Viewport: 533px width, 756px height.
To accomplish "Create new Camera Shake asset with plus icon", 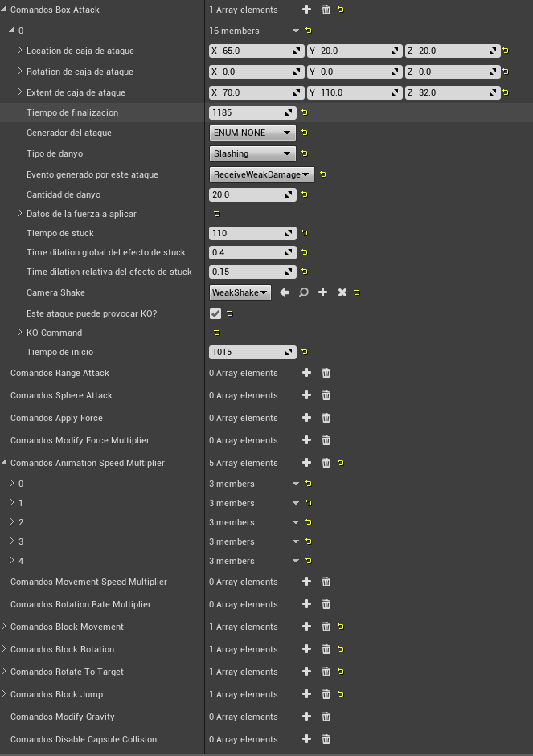I will (322, 292).
